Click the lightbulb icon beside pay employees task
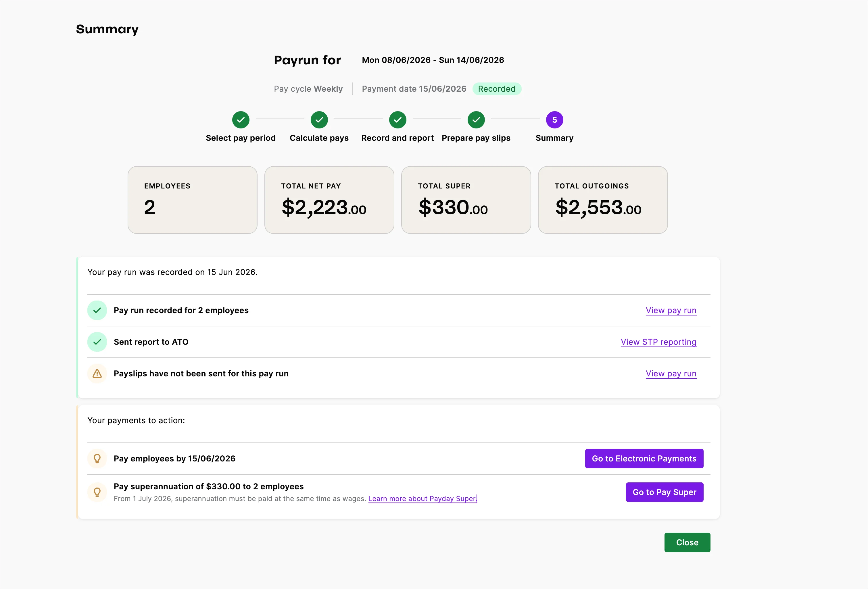The height and width of the screenshot is (589, 868). pos(97,458)
